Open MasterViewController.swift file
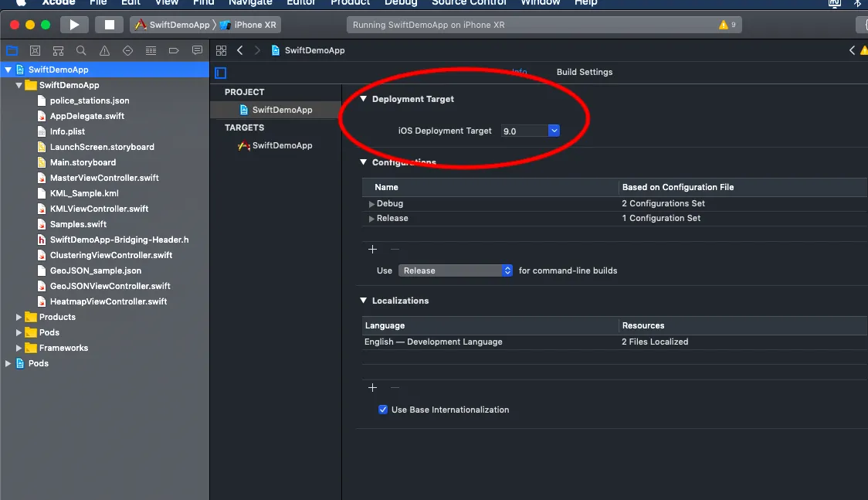Viewport: 868px width, 500px height. pos(105,179)
